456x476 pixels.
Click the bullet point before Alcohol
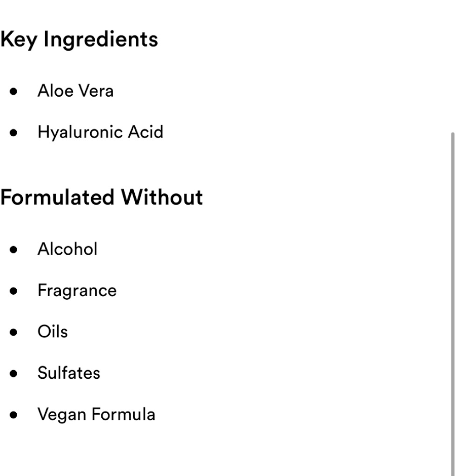tap(14, 250)
